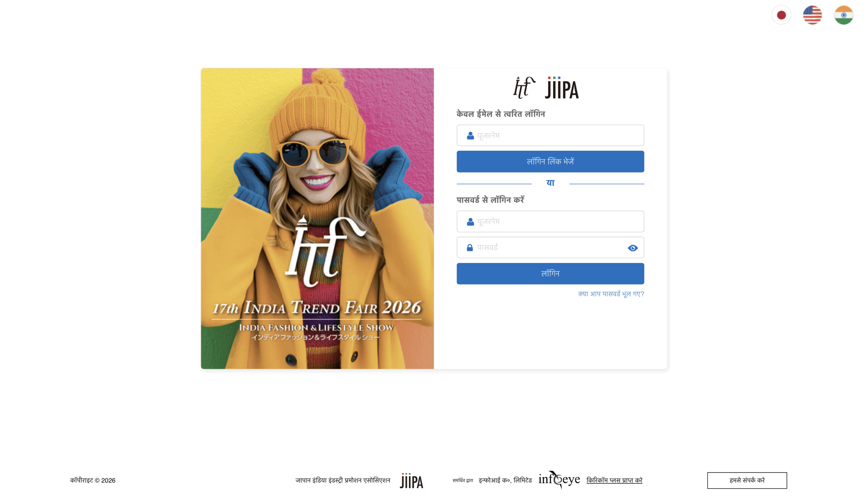Focus the quick email login username field
This screenshot has width=868, height=496.
click(550, 136)
